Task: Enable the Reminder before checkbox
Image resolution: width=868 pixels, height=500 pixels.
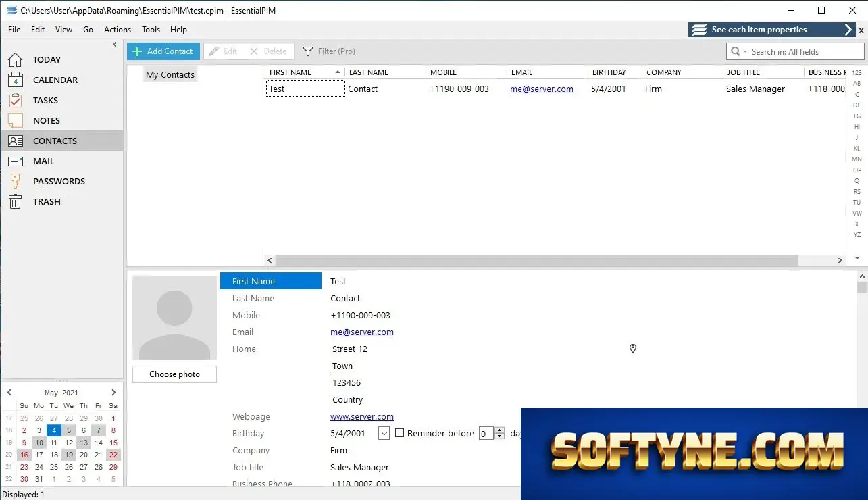Action: [399, 433]
